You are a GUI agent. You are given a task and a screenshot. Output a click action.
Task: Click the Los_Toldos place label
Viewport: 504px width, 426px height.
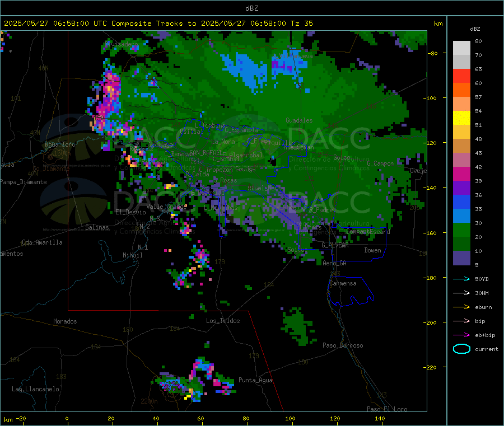[x=223, y=321]
